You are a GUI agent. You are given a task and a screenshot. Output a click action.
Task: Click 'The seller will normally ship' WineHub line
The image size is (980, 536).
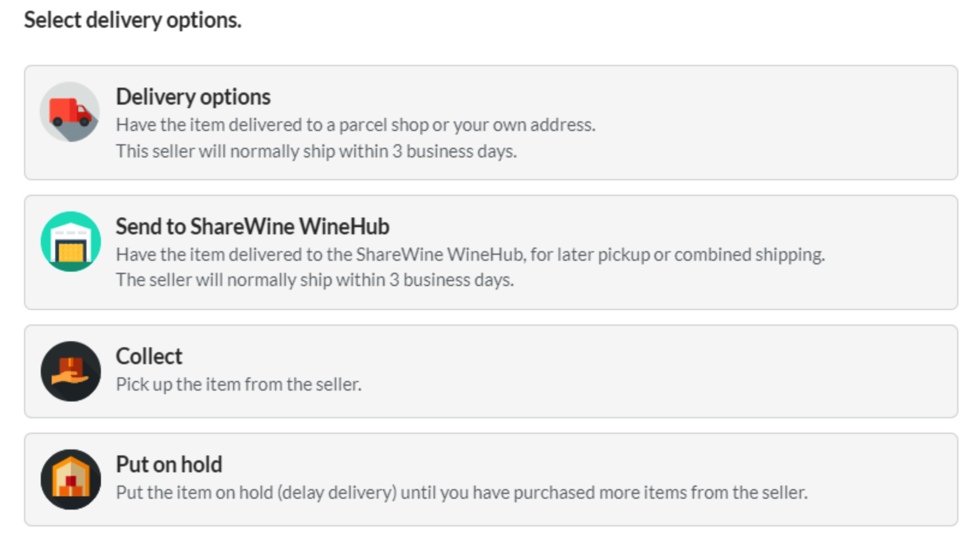pyautogui.click(x=315, y=280)
